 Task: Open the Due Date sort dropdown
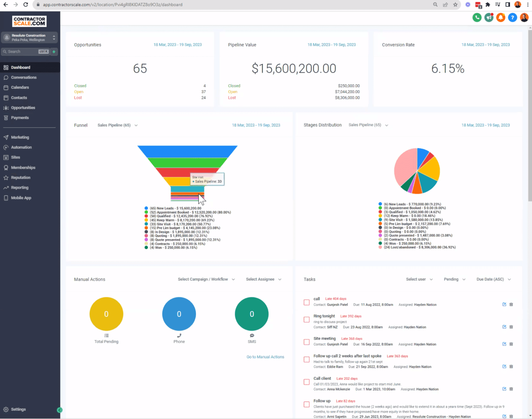493,279
